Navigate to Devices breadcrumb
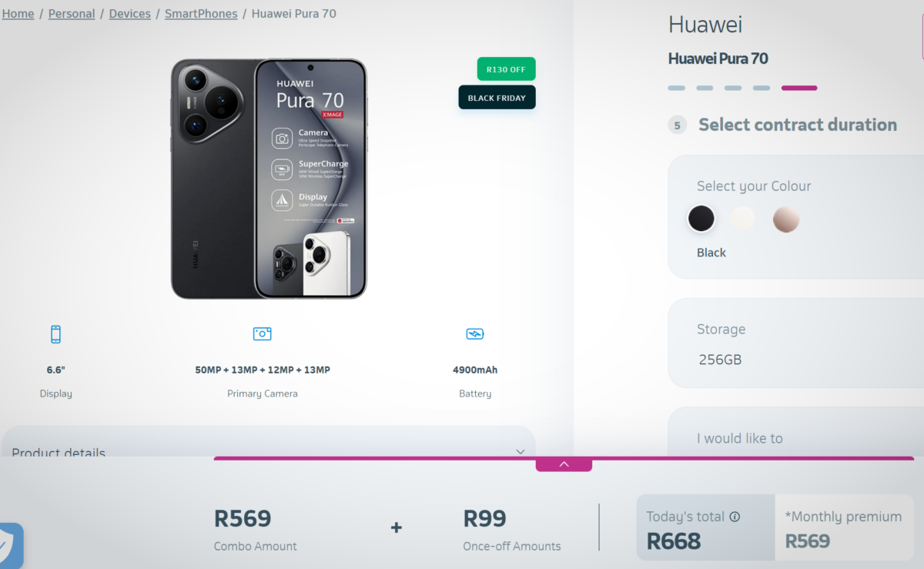Screen dimensions: 924x569 pyautogui.click(x=130, y=14)
